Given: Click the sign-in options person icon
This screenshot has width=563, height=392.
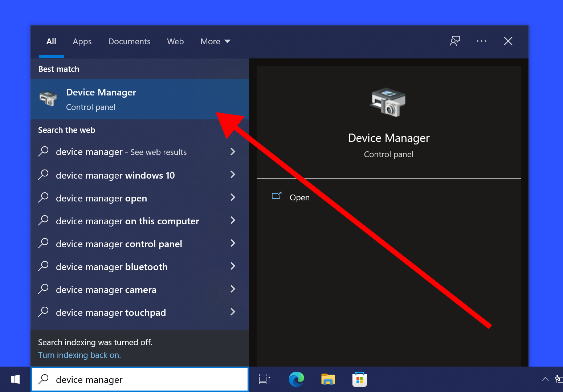Looking at the screenshot, I should tap(455, 41).
